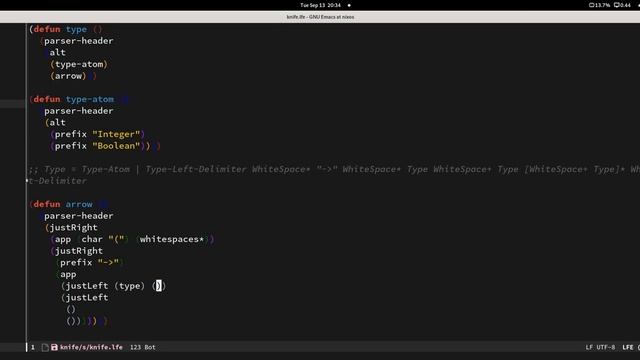Click the 0:44 indicator icon in the top bar
The height and width of the screenshot is (360, 640).
coord(616,5)
